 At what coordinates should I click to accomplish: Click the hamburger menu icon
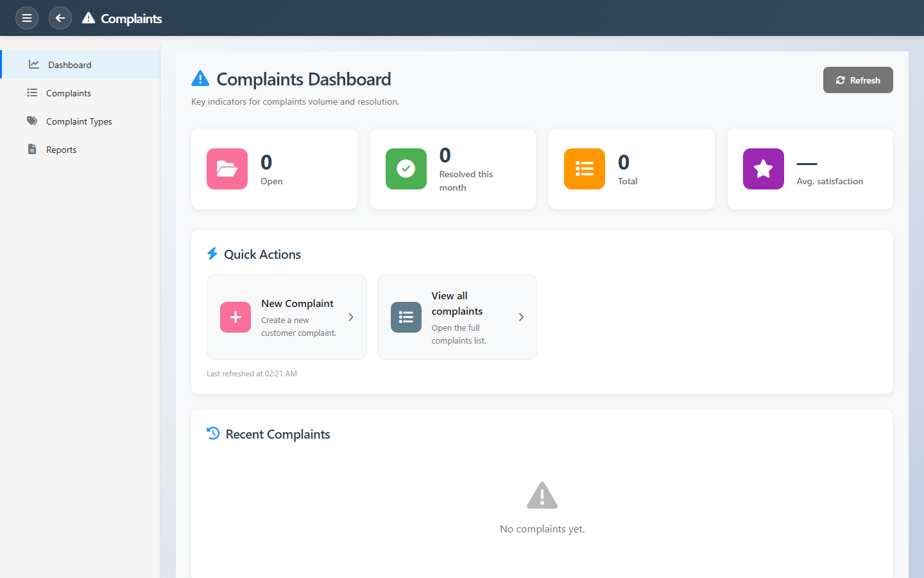point(27,18)
